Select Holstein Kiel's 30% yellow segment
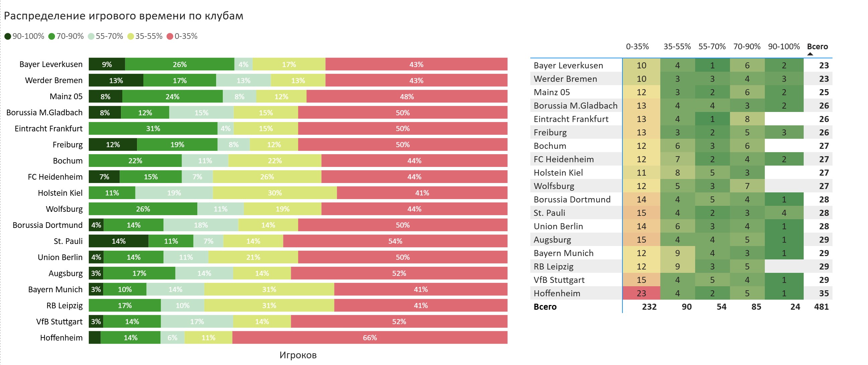The height and width of the screenshot is (365, 868). [275, 193]
